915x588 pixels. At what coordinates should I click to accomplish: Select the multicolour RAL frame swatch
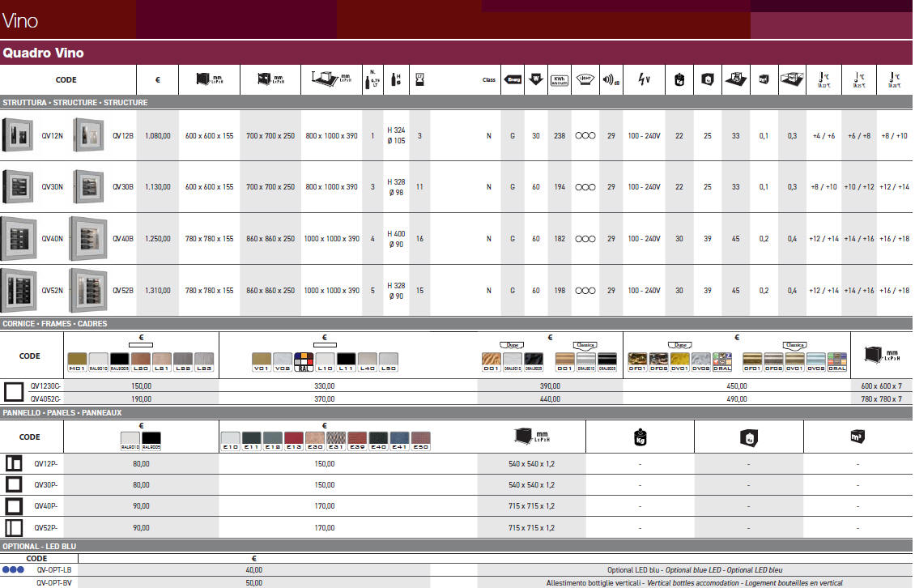(304, 362)
